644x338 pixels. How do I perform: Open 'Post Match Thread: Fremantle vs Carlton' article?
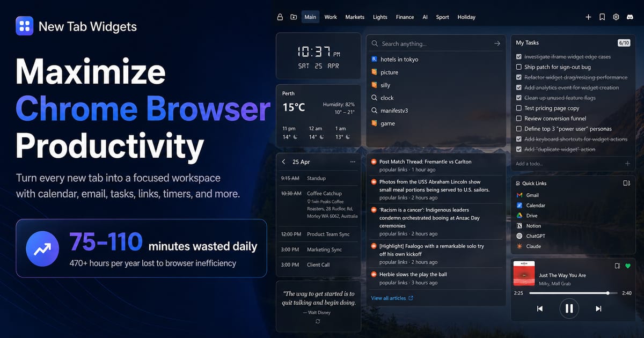[425, 161]
